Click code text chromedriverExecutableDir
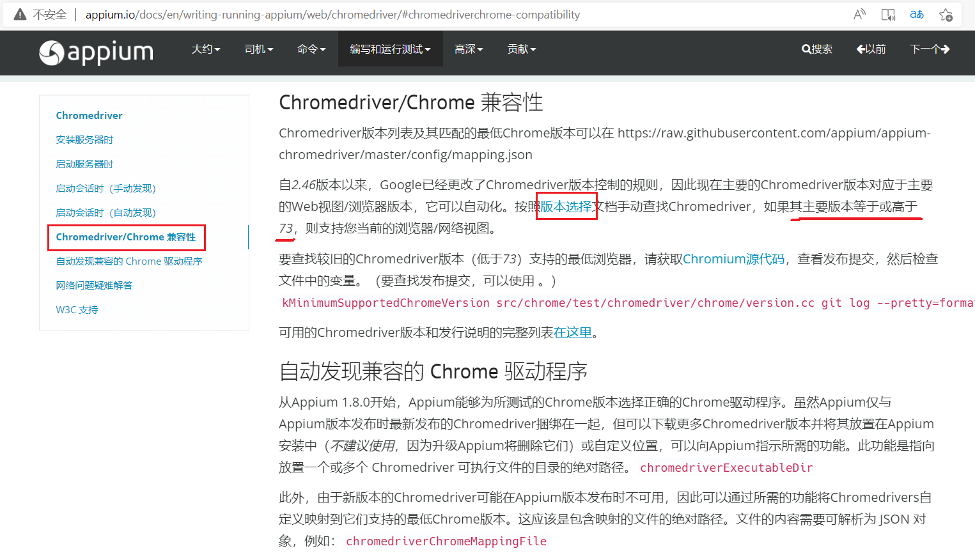This screenshot has height=560, width=975. point(726,468)
